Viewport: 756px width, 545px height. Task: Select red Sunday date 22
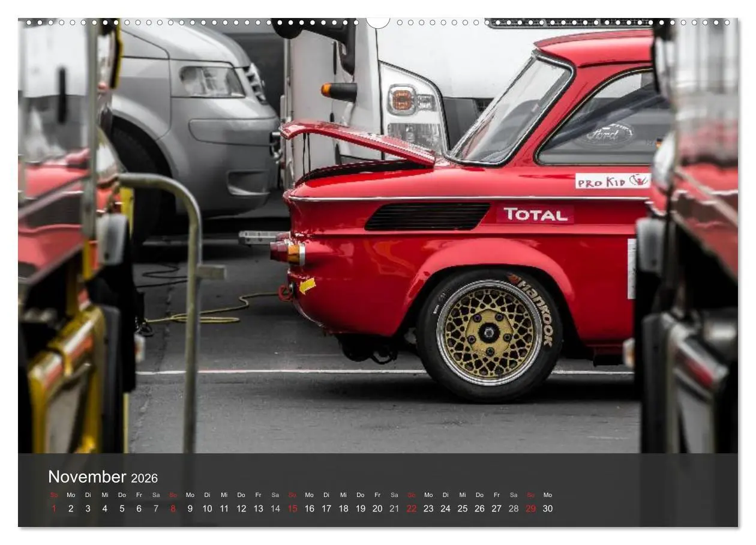[411, 508]
